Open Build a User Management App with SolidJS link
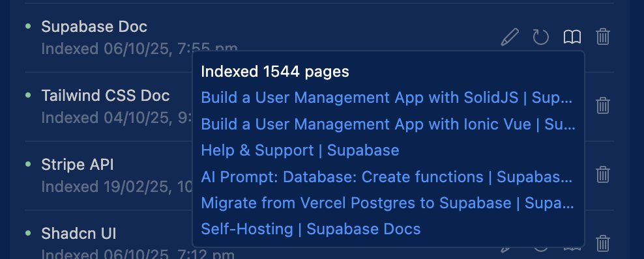Screen dimensions: 644x259 click(x=387, y=98)
